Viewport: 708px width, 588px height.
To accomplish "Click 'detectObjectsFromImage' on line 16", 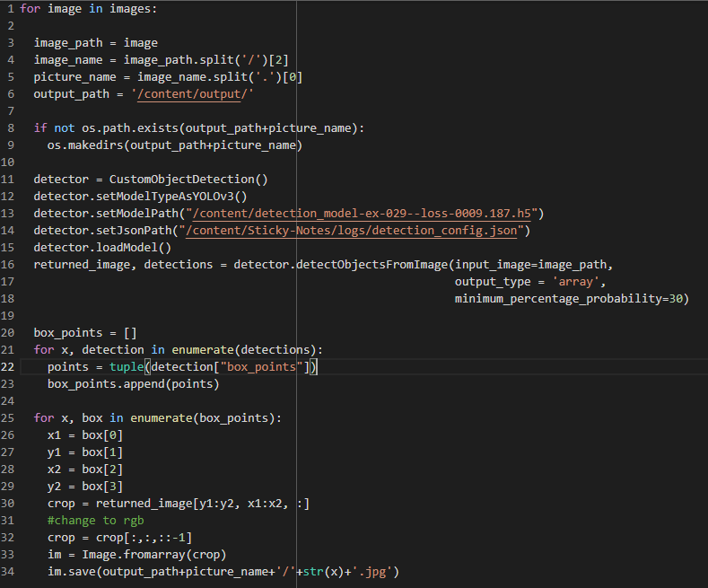I will point(372,265).
